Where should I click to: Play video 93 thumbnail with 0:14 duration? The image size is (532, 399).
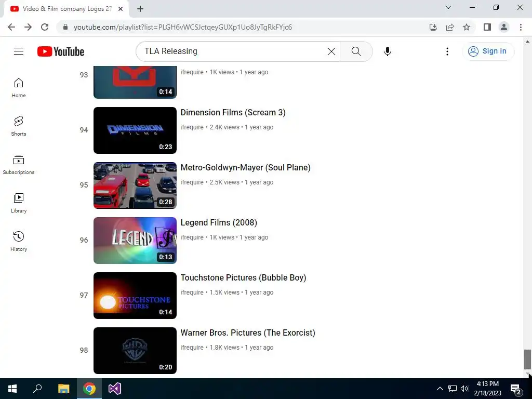135,82
